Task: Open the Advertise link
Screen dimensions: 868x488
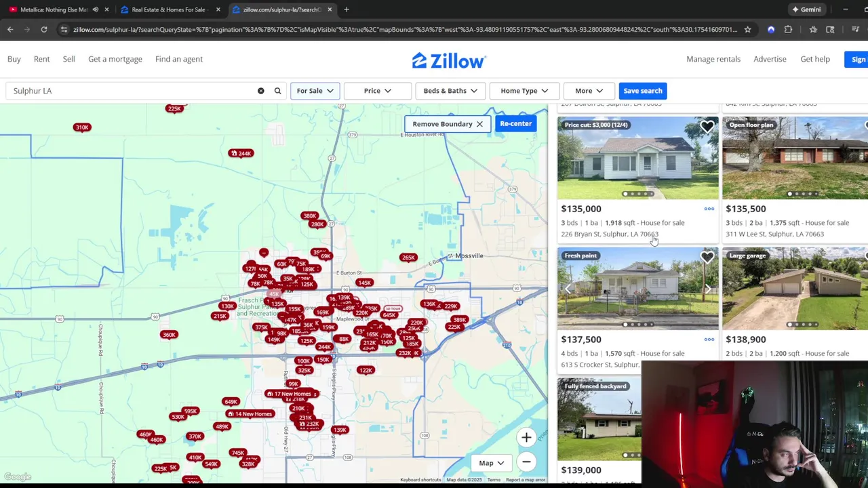Action: point(770,59)
